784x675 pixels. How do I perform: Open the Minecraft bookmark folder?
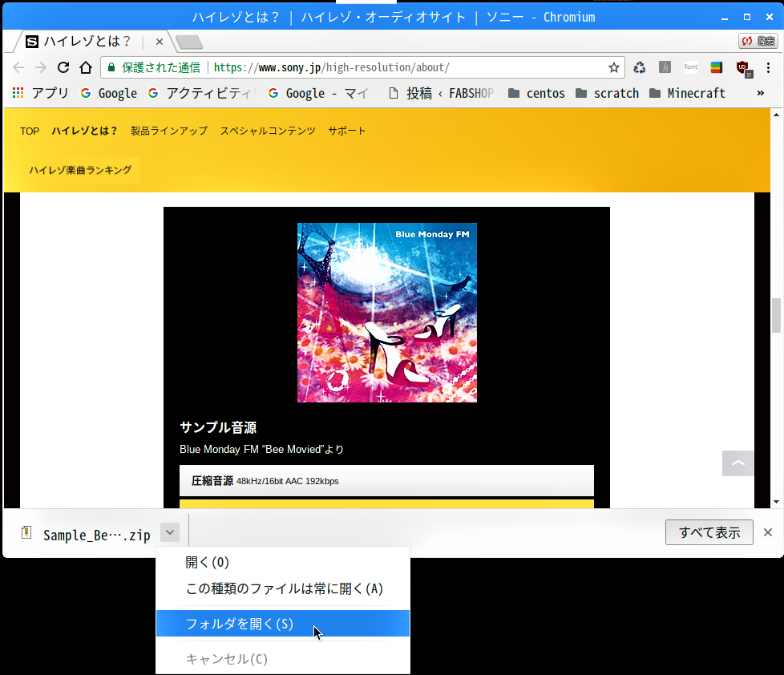[687, 94]
